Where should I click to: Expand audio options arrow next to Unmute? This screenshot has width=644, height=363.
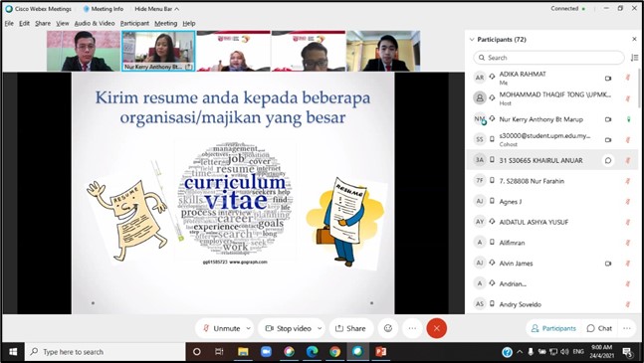pyautogui.click(x=248, y=328)
